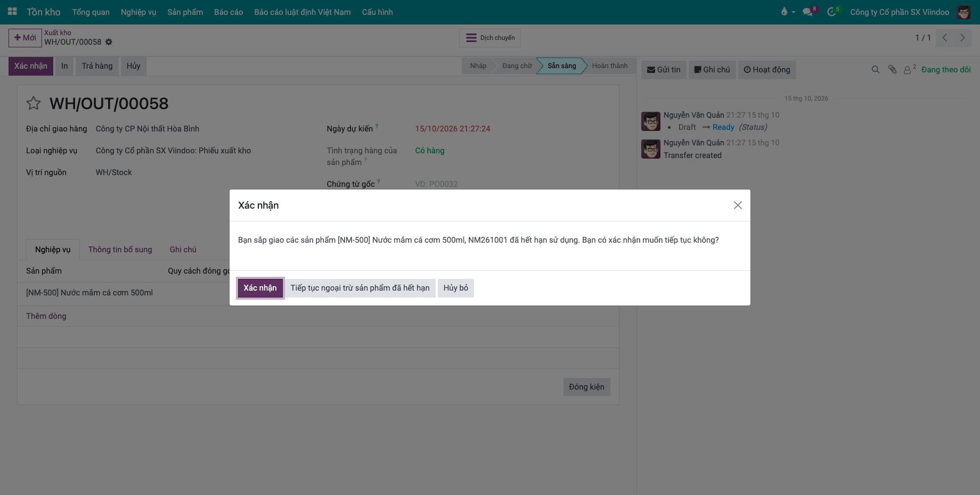
Task: Open the Dịch chuyển smart button
Action: (490, 38)
